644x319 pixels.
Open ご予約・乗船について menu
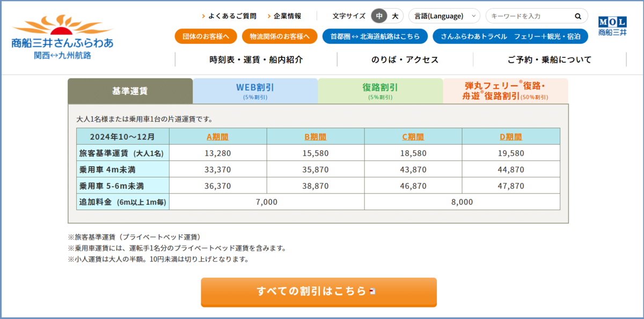550,60
